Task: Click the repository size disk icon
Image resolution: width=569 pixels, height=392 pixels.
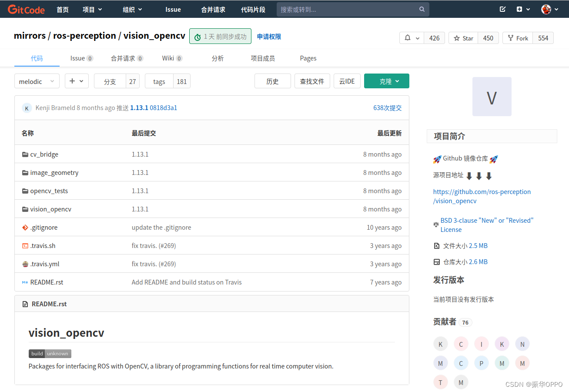Action: [x=437, y=262]
